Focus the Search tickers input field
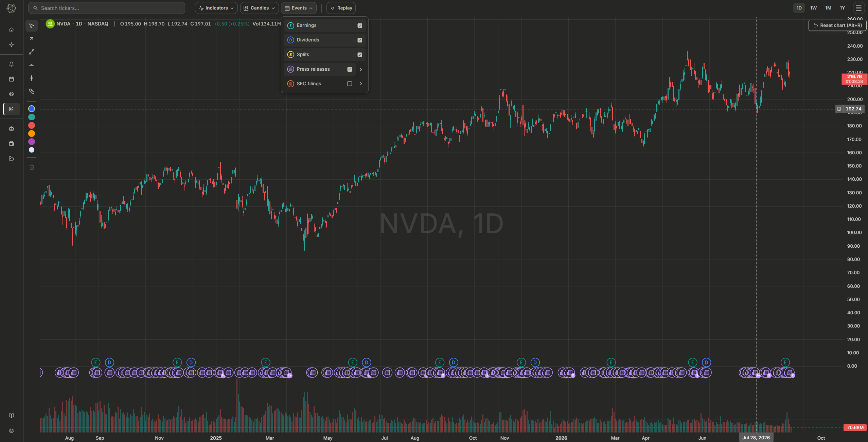Screen dimensions: 868x442 point(107,8)
